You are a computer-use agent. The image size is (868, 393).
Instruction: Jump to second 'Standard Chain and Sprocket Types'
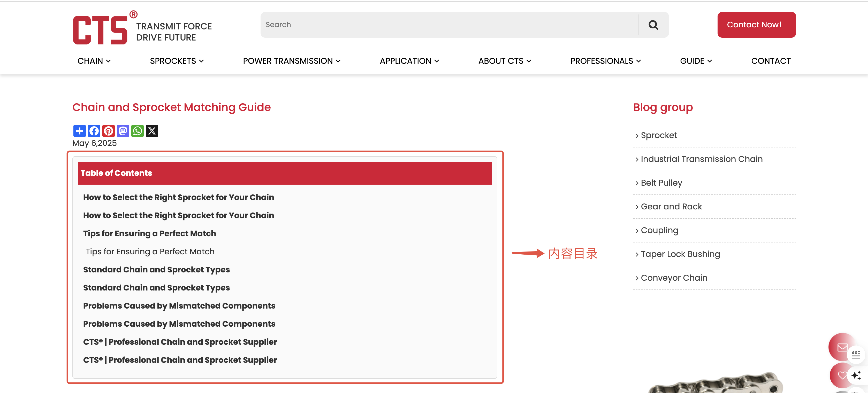point(156,288)
